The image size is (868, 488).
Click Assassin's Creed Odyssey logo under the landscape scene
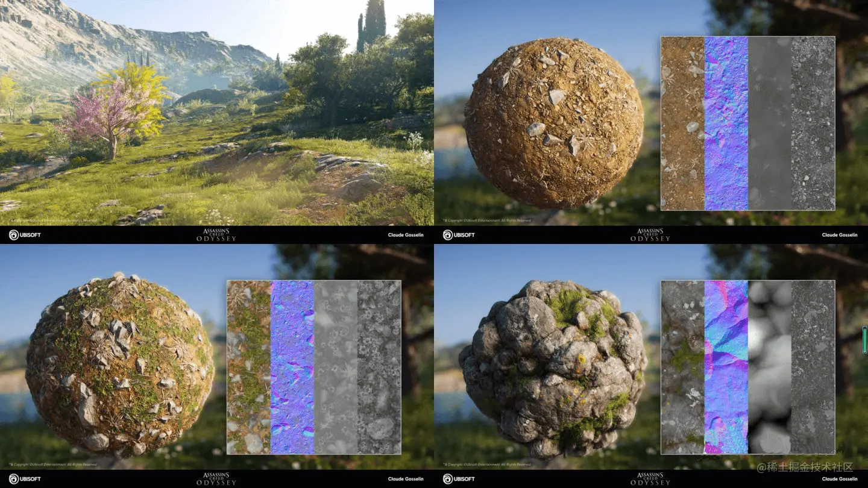216,235
